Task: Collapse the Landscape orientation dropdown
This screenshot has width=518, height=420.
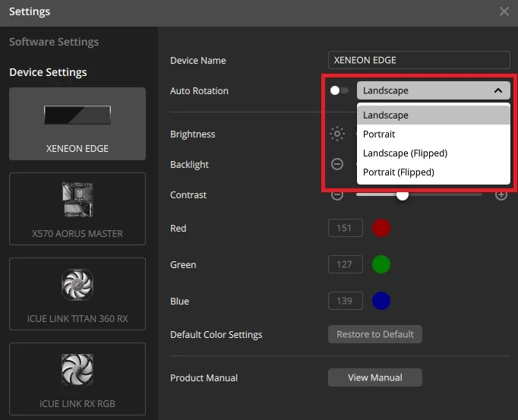Action: tap(434, 90)
